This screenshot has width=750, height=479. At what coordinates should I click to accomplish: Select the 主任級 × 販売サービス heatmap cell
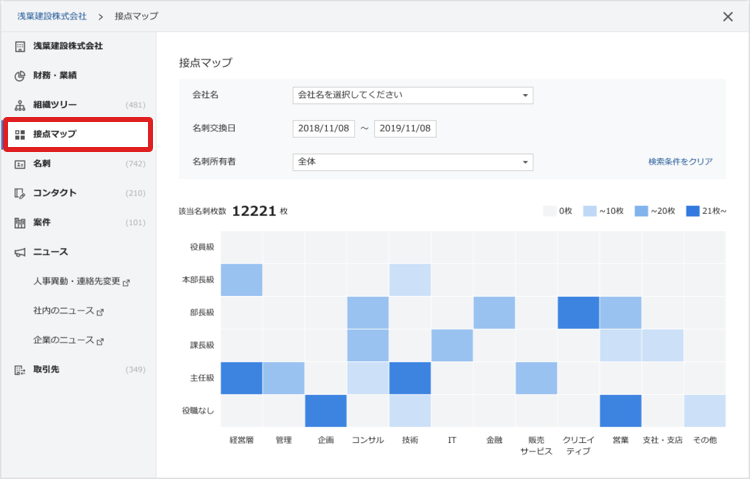point(536,378)
